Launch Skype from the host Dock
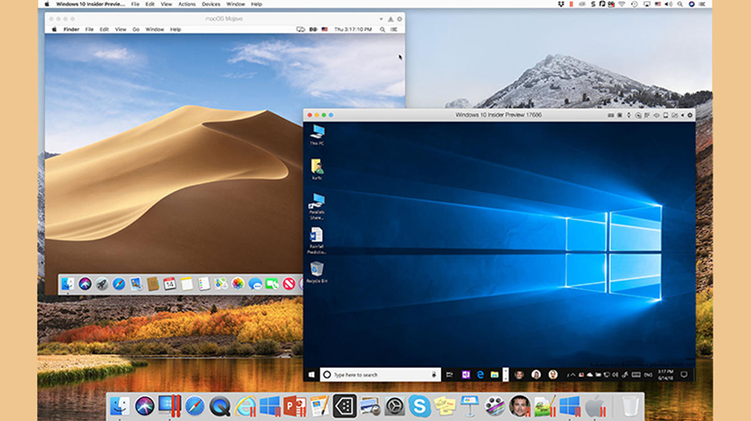The width and height of the screenshot is (751, 421). click(x=420, y=407)
